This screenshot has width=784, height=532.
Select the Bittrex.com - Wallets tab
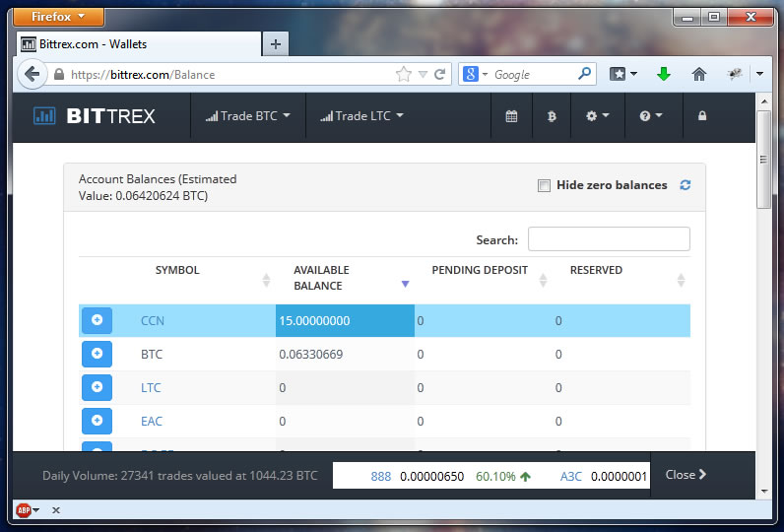139,44
